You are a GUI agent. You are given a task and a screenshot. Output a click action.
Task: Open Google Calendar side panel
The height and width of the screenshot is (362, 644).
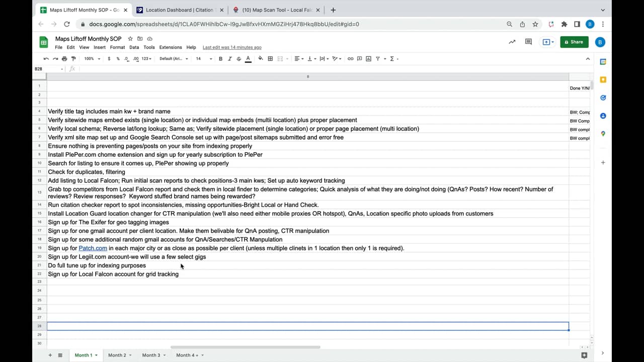tap(603, 62)
